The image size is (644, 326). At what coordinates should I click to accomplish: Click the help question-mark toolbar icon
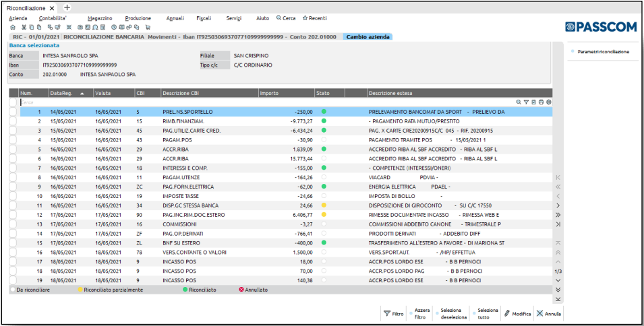pos(114,27)
